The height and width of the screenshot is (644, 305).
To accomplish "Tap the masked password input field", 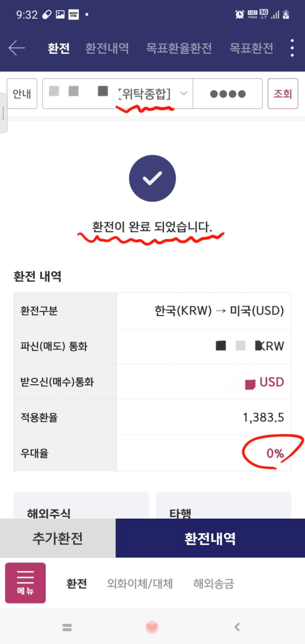I will (x=228, y=94).
